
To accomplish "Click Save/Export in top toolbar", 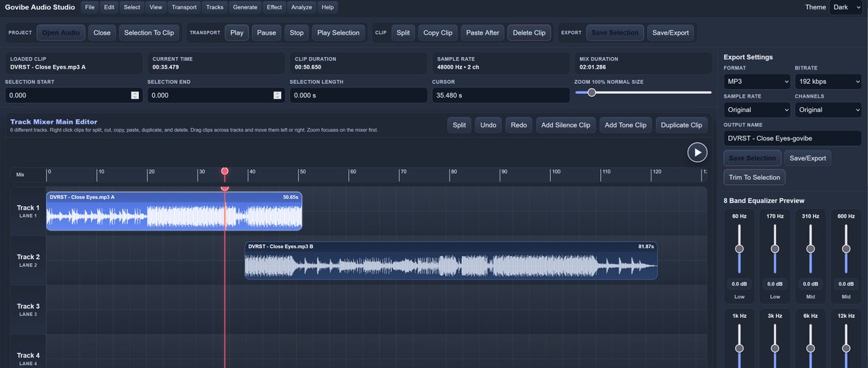I will [670, 33].
